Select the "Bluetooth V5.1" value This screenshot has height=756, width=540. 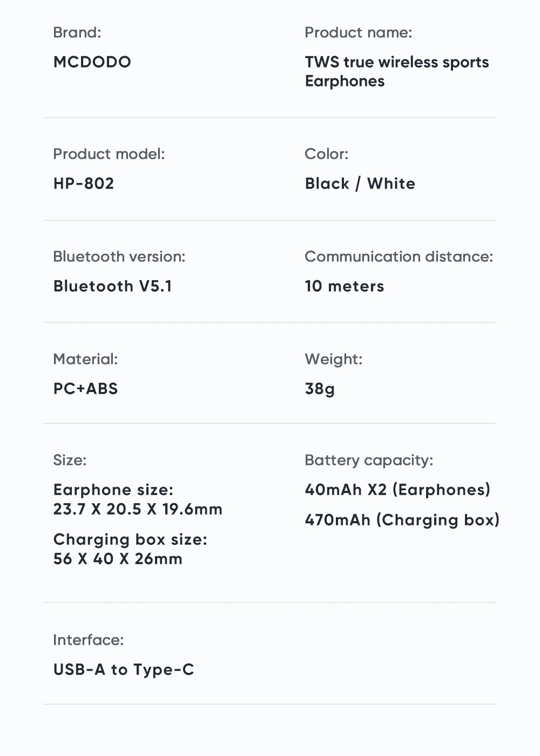pyautogui.click(x=112, y=286)
